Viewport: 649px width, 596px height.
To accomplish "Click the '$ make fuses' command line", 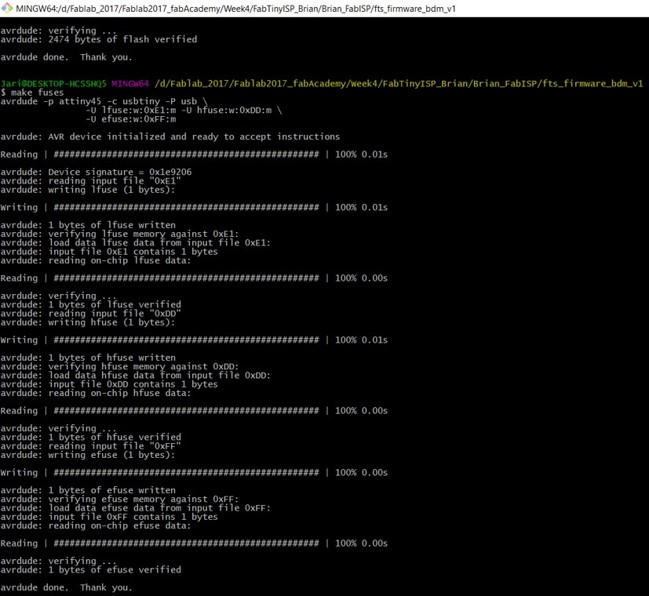I will point(32,92).
